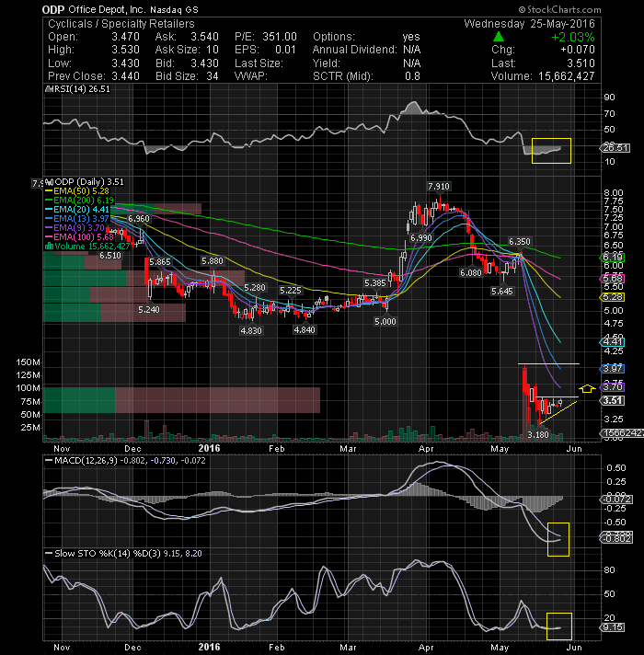Click the 4.840 low price label

pos(305,329)
